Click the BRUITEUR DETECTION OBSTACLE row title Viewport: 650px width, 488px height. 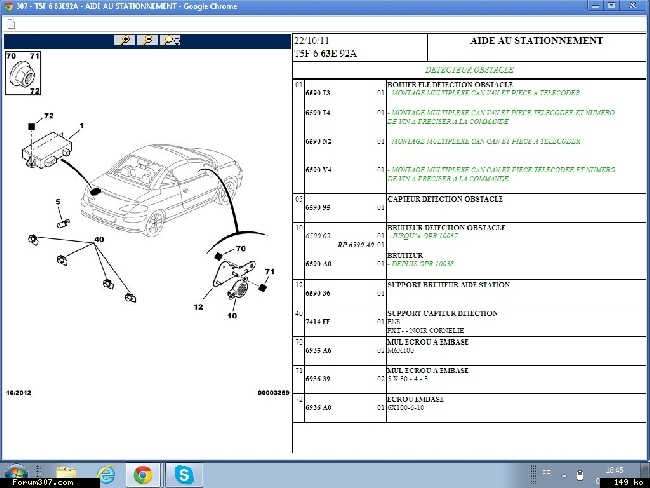[x=446, y=228]
